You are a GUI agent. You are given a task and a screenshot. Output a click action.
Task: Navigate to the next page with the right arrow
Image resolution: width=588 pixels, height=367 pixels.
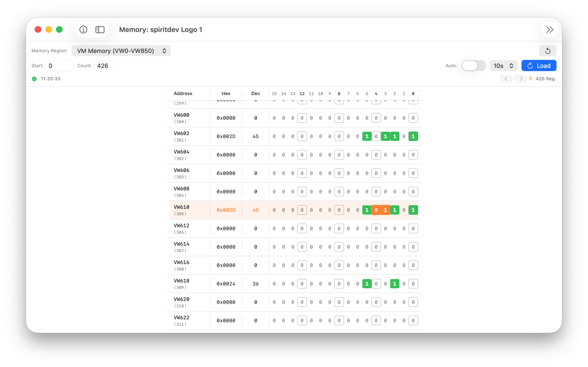(x=521, y=79)
